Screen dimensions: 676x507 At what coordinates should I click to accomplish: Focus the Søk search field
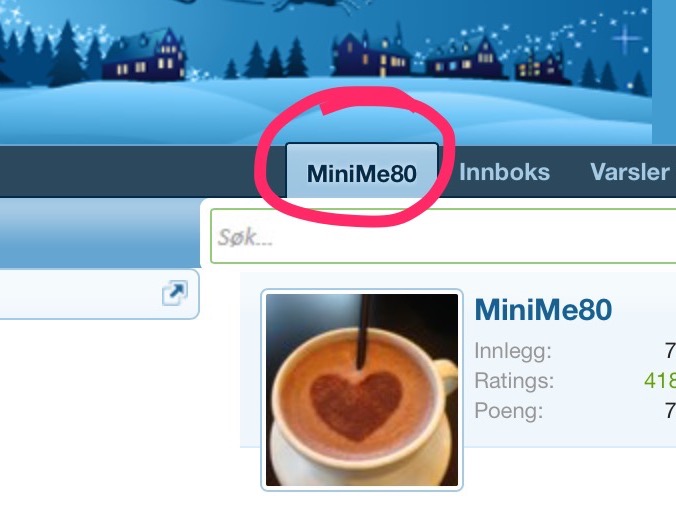point(443,236)
